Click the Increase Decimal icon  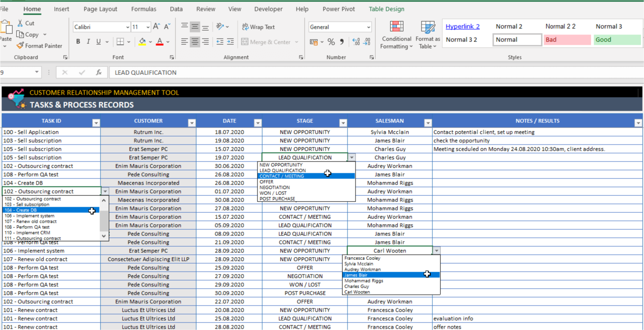tap(356, 42)
